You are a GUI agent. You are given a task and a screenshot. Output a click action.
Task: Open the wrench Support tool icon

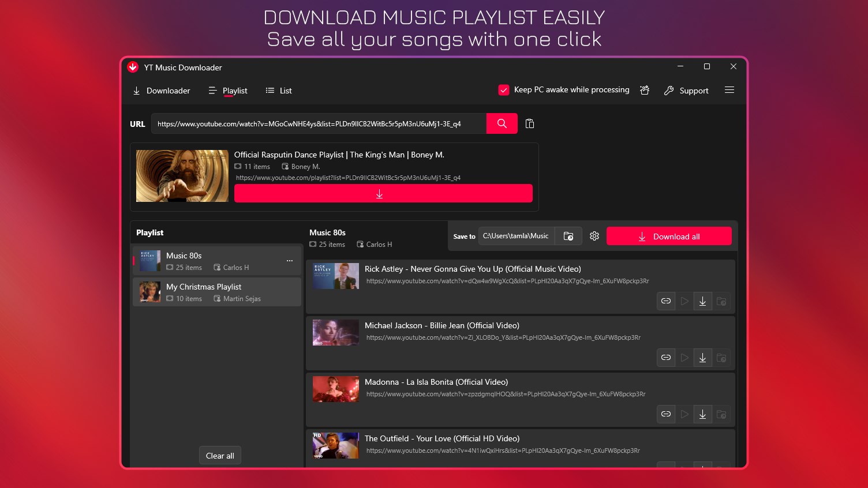[669, 90]
